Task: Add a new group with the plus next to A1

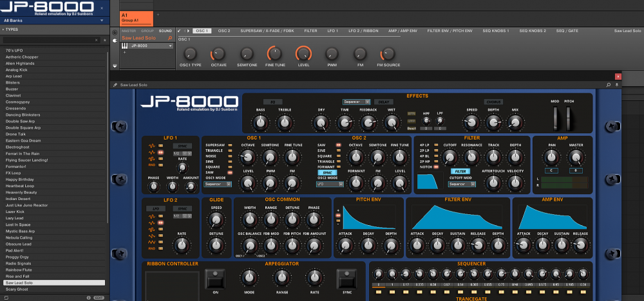Action: (158, 15)
